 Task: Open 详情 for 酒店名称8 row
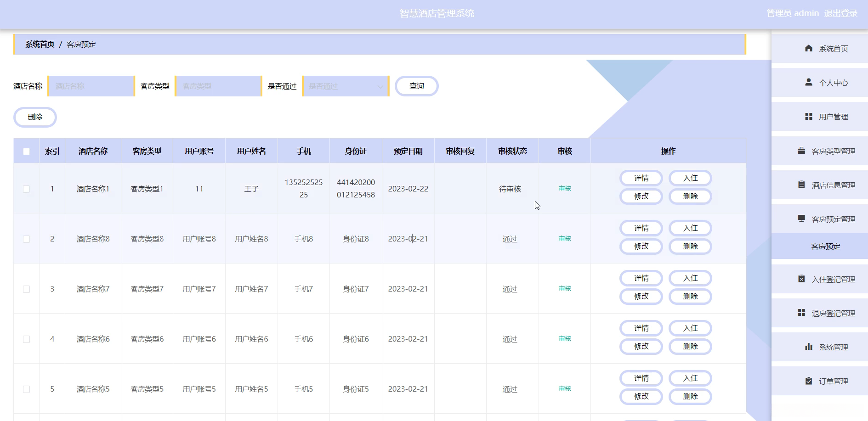641,228
